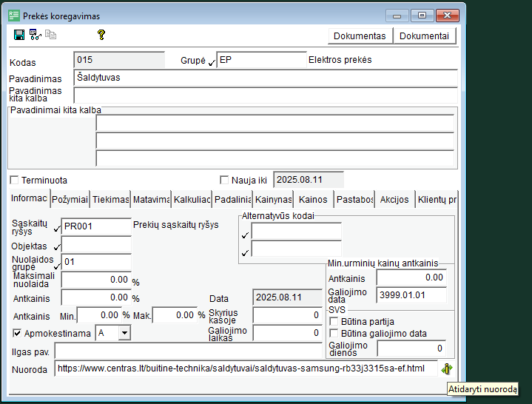Viewport: 532px width, 404px height.
Task: Click the checkmark lookup icon beside Grupė
Action: point(212,62)
